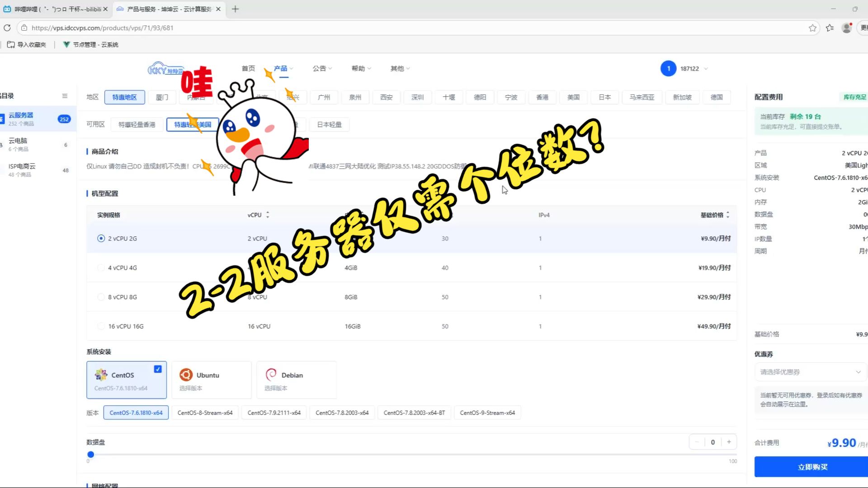The image size is (868, 488).
Task: Select the 日本 region tab
Action: pyautogui.click(x=605, y=97)
